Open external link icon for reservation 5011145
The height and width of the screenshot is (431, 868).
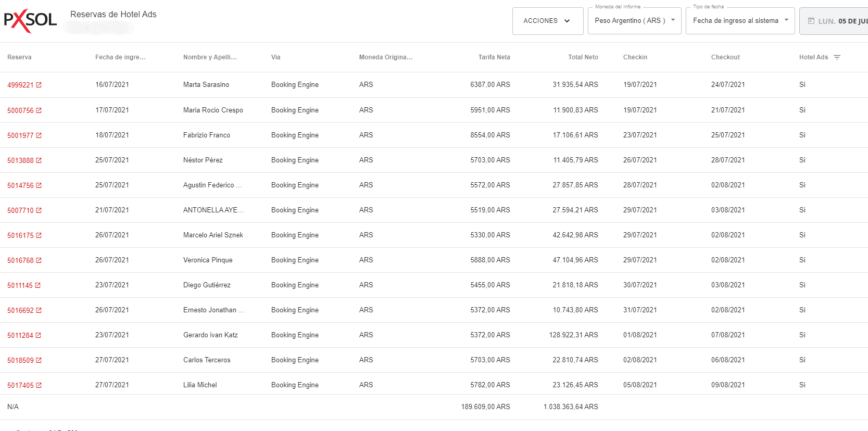[37, 285]
